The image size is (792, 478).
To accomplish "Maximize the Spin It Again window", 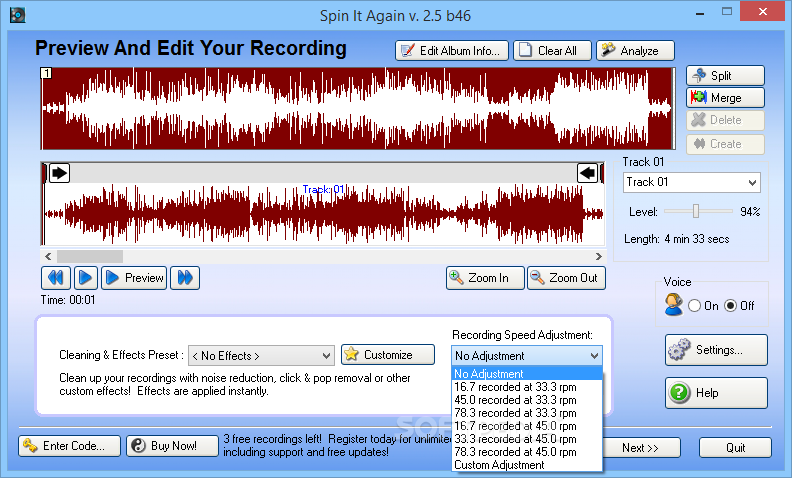I will coord(727,12).
